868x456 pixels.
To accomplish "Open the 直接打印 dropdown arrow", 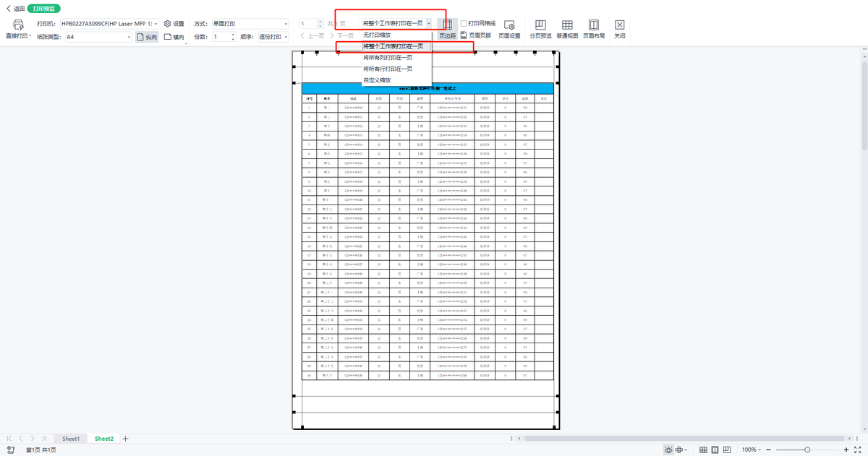I will pos(30,35).
